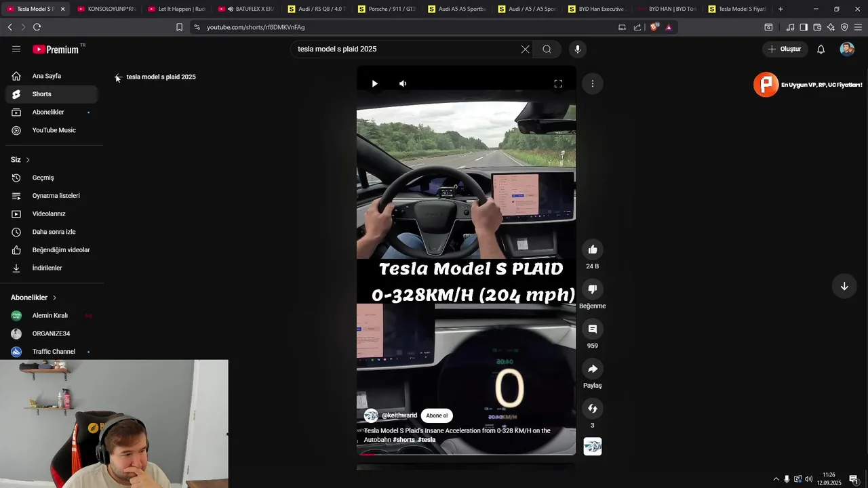Viewport: 868px width, 488px height.
Task: Clear the search box with X
Action: 525,49
